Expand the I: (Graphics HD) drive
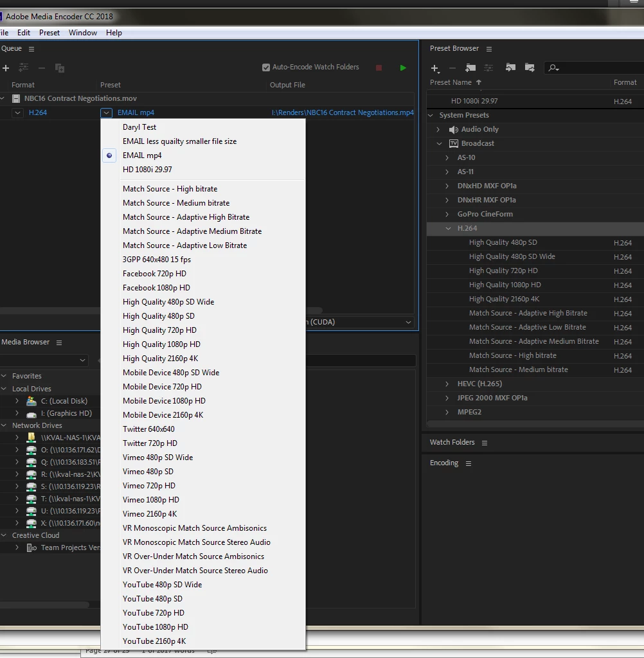This screenshot has width=644, height=658. 17,413
